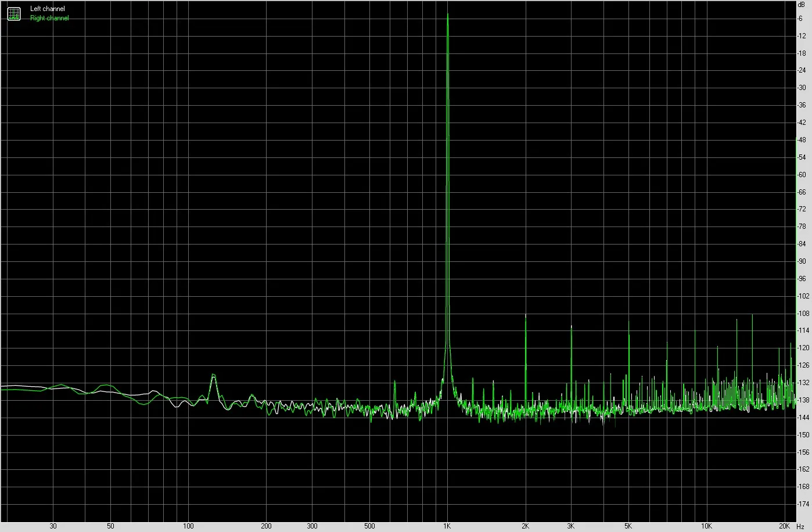
Task: Click the 200 Hz frequency label
Action: coord(266,526)
